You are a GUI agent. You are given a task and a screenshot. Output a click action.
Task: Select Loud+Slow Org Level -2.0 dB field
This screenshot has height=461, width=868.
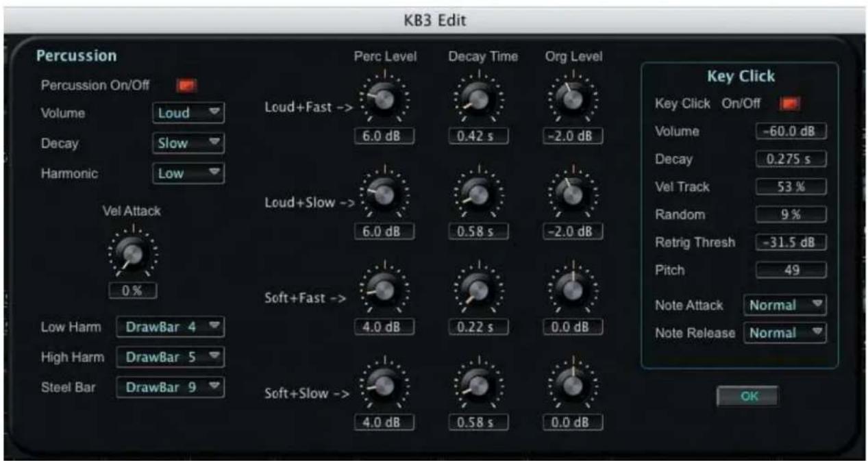[x=573, y=232]
